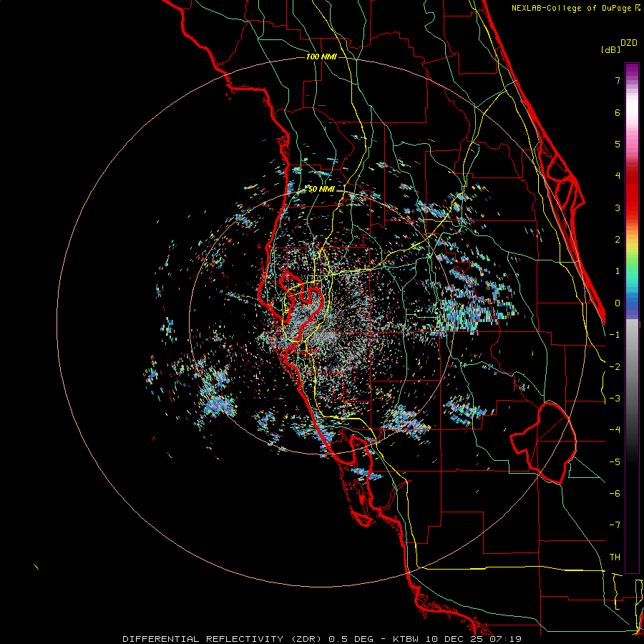Select the -5 dB tick on color scale
This screenshot has width=644, height=644.
[615, 462]
